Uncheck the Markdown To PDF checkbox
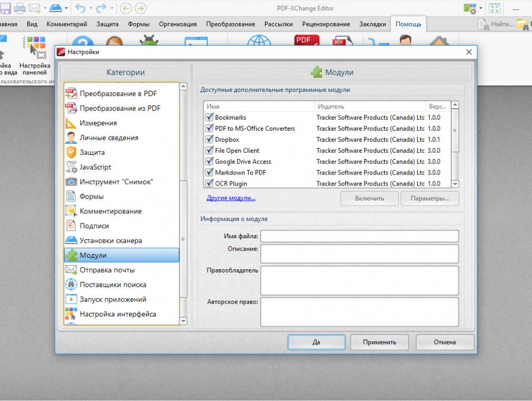The width and height of the screenshot is (532, 401). [209, 172]
